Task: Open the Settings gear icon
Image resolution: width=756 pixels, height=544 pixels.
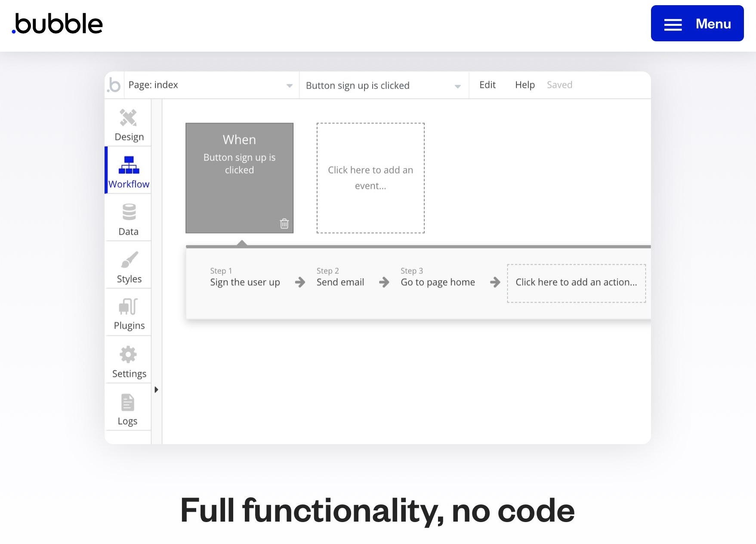Action: [128, 355]
